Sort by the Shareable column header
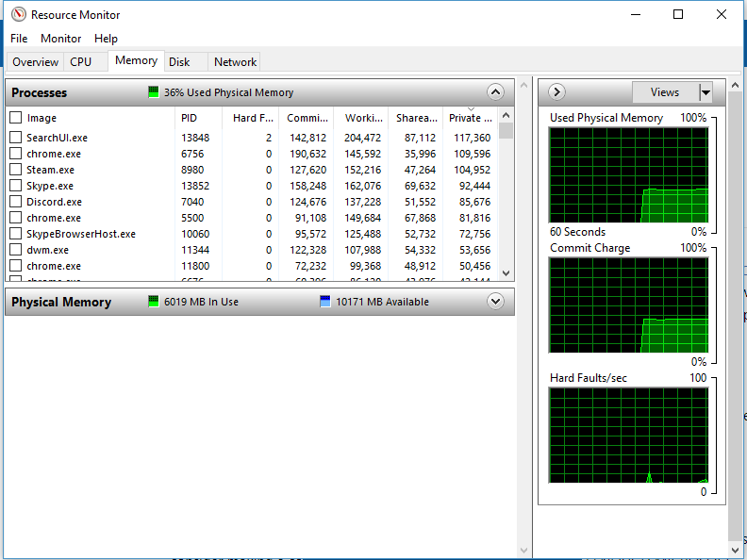This screenshot has width=747, height=560. 416,118
